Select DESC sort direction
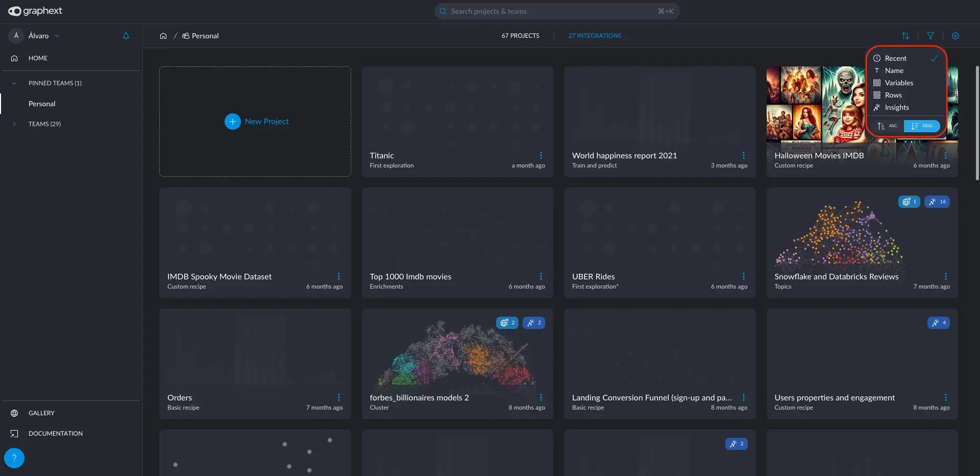The width and height of the screenshot is (980, 476). 922,126
